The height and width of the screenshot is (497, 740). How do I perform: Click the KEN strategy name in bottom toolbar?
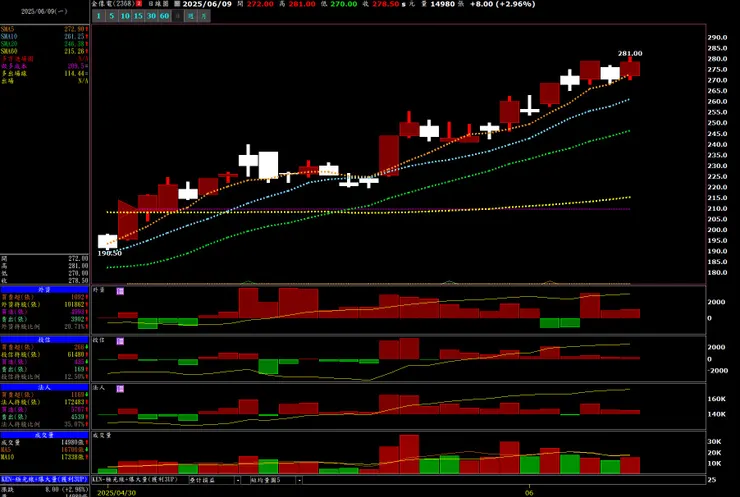click(135, 480)
